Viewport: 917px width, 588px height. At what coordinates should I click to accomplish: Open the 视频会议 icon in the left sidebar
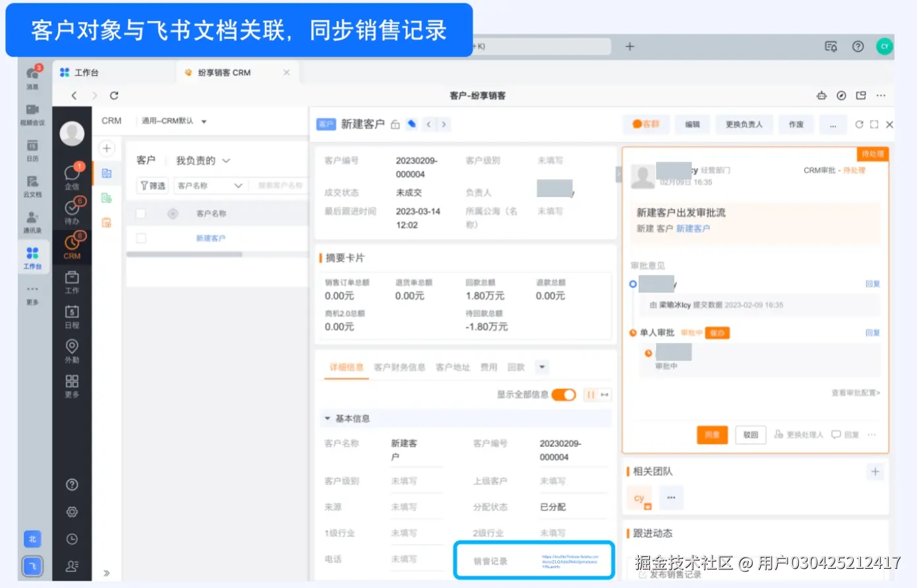32,110
